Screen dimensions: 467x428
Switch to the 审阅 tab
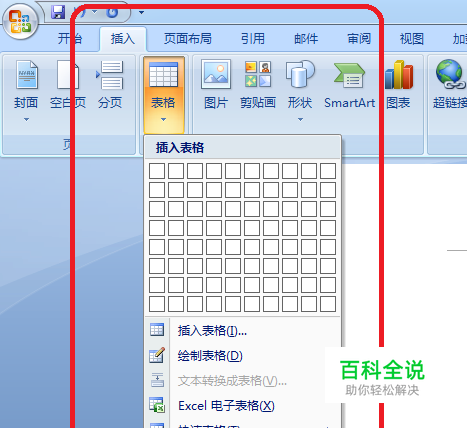tap(359, 39)
